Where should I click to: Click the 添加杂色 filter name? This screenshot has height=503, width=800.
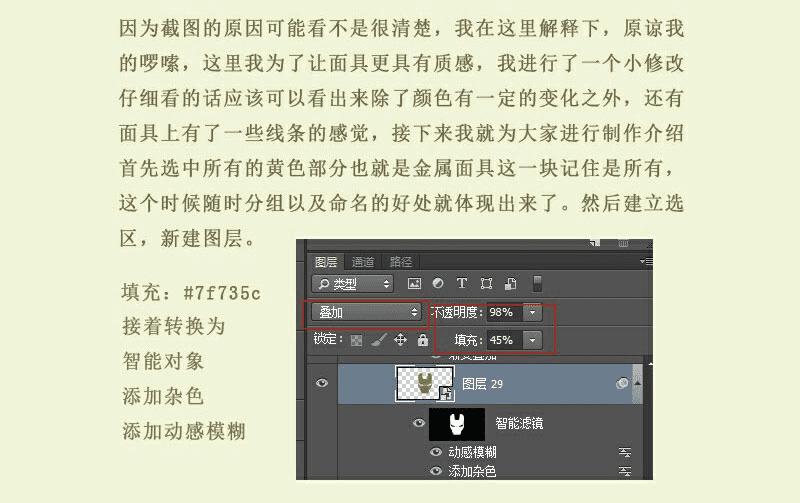coord(472,471)
